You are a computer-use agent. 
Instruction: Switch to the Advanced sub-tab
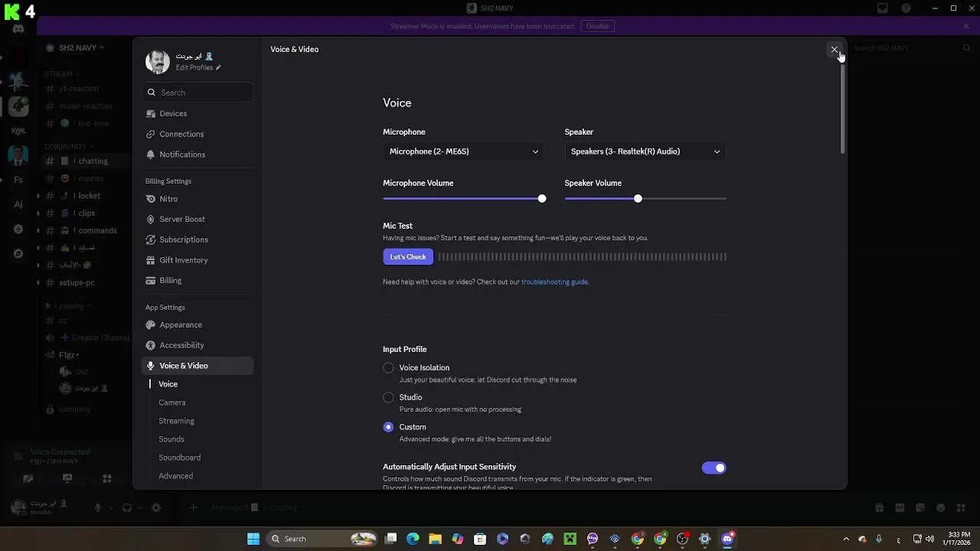click(x=176, y=476)
